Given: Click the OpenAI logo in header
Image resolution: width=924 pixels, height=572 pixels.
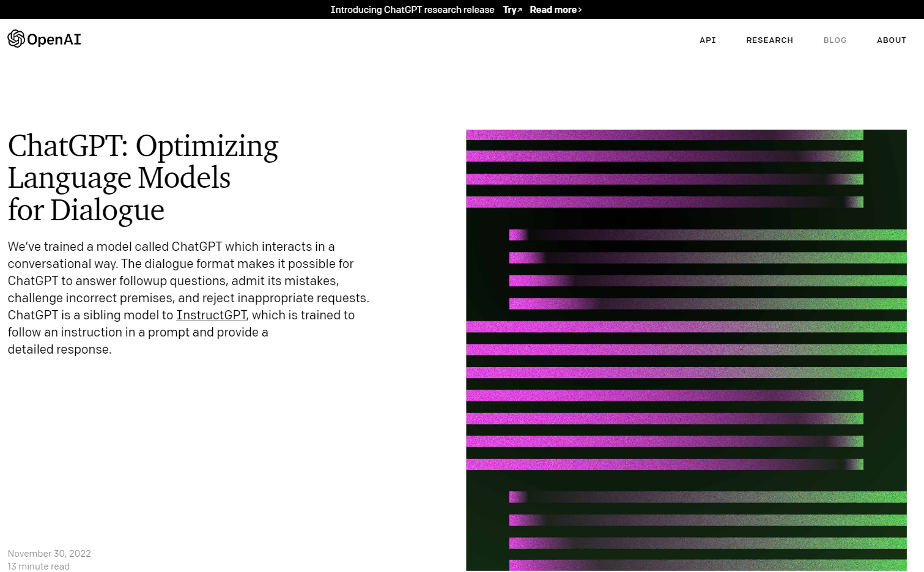Looking at the screenshot, I should 44,39.
